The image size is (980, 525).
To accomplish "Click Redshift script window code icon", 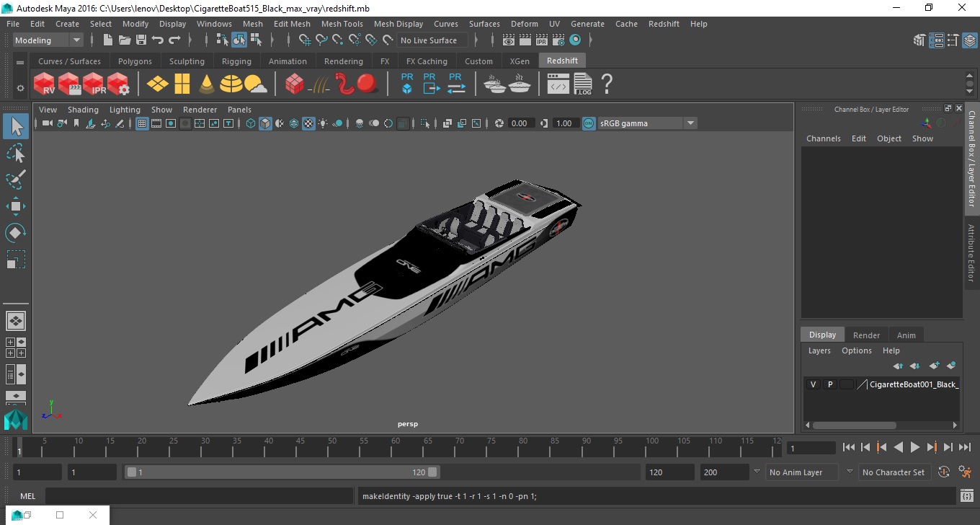I will 558,85.
